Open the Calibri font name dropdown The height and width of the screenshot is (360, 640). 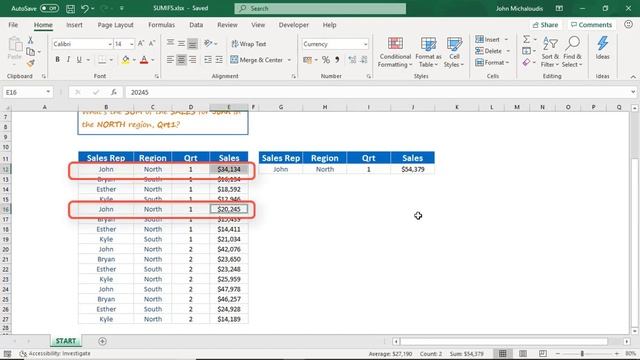pyautogui.click(x=110, y=44)
